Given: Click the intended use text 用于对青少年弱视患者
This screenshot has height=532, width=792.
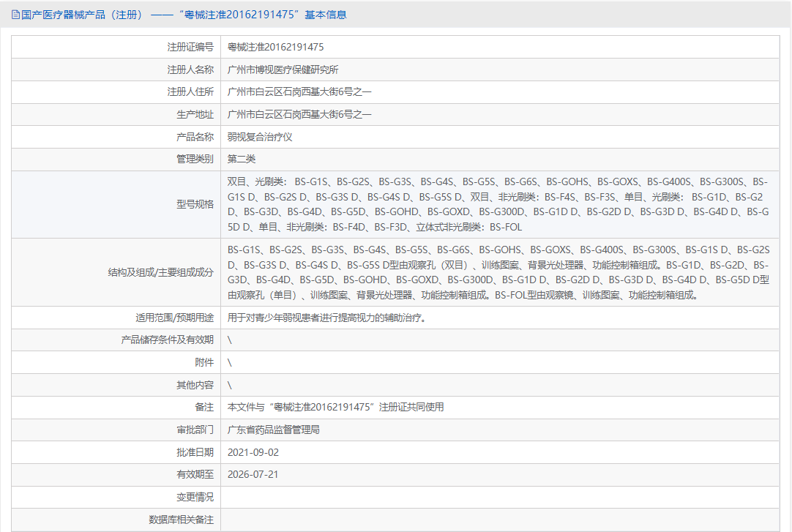Looking at the screenshot, I should [x=326, y=318].
